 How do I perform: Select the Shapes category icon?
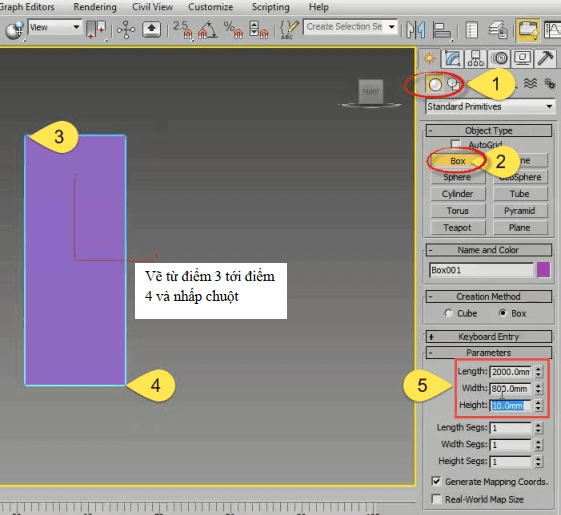(x=454, y=84)
